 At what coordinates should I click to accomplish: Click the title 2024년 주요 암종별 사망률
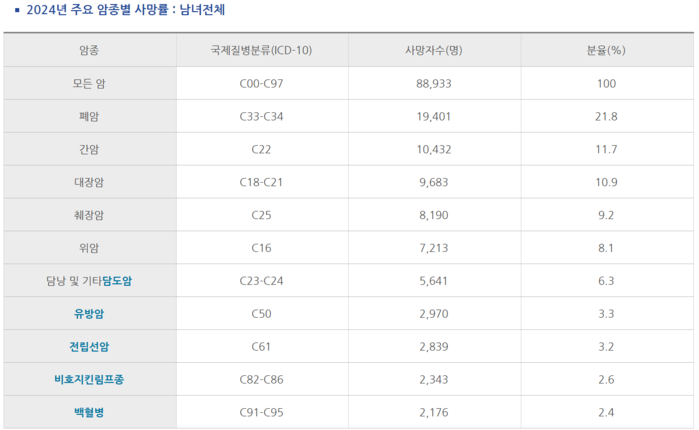(96, 11)
